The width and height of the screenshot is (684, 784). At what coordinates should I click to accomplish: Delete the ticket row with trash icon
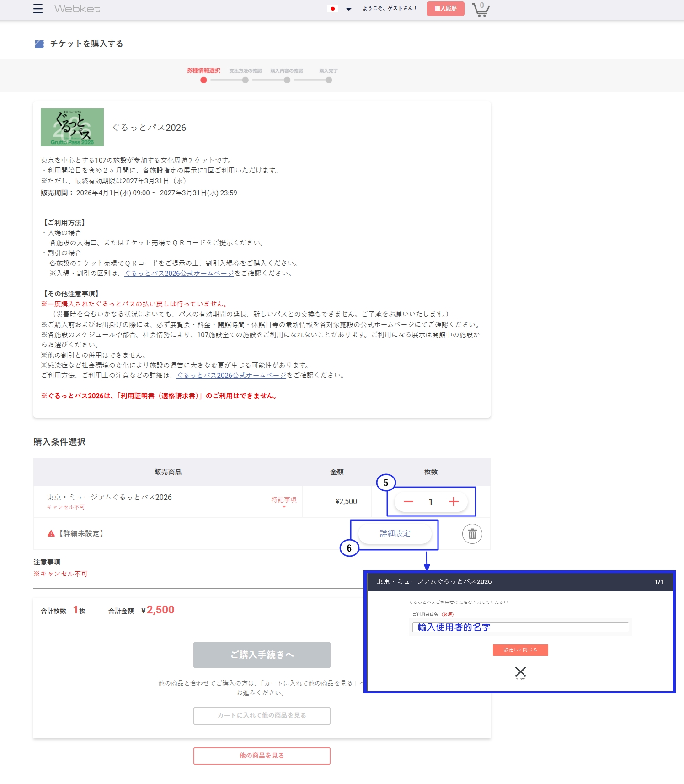pos(472,534)
